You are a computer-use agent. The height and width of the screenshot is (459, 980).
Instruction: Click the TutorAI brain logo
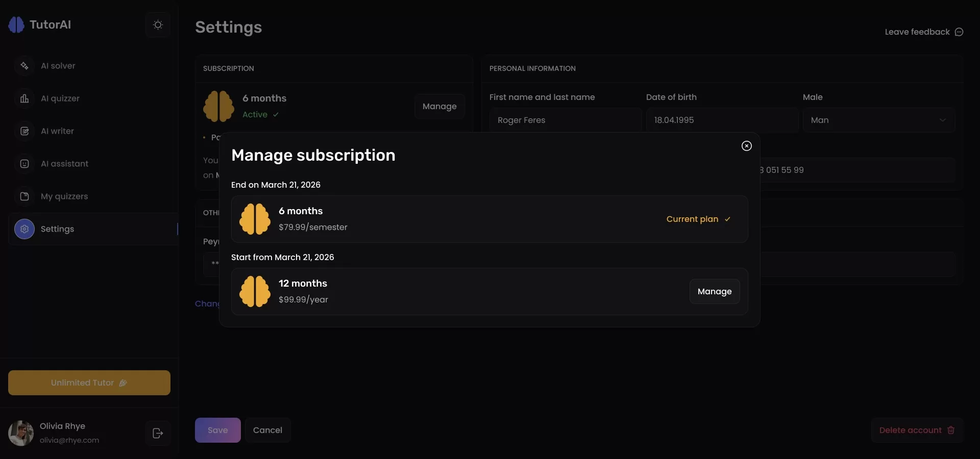coord(16,24)
